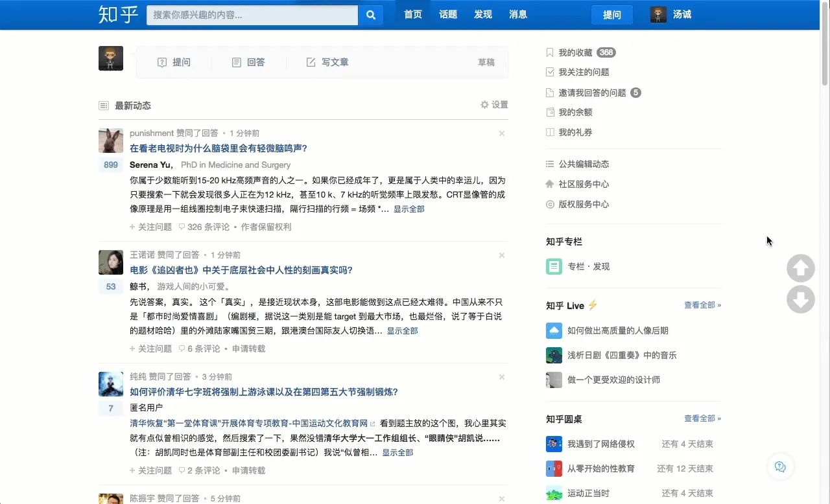
Task: Follow the Tsinghua swimming class question
Action: [x=151, y=470]
